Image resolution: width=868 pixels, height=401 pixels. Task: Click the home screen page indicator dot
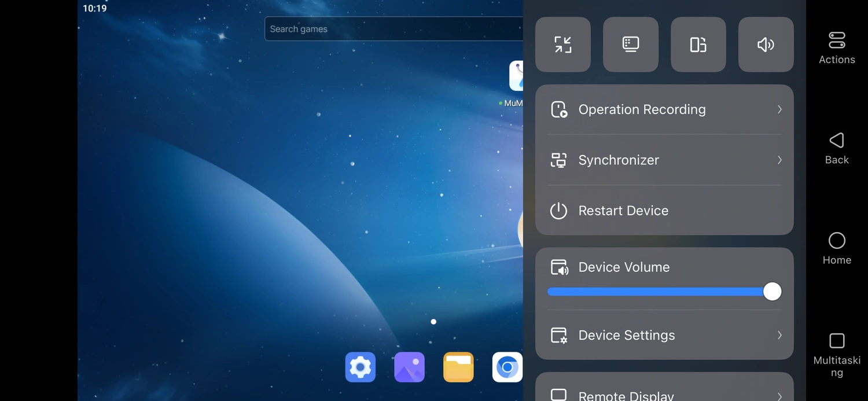(433, 322)
